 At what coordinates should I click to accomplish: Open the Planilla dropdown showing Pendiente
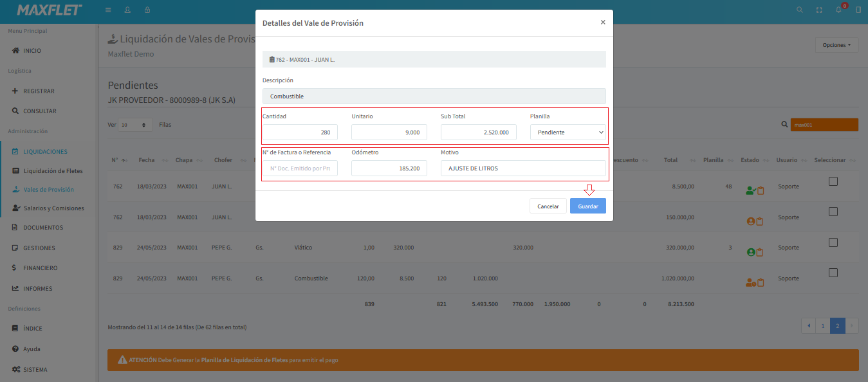568,132
